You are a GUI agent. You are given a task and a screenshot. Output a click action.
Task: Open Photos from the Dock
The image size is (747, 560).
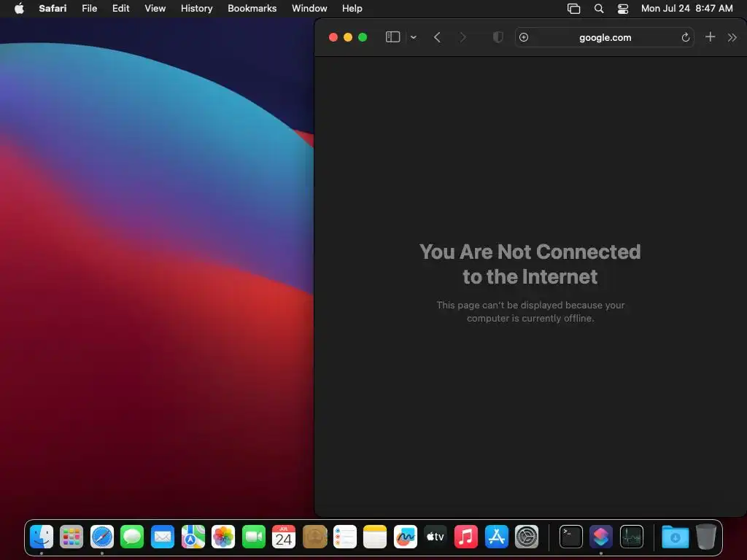tap(223, 537)
